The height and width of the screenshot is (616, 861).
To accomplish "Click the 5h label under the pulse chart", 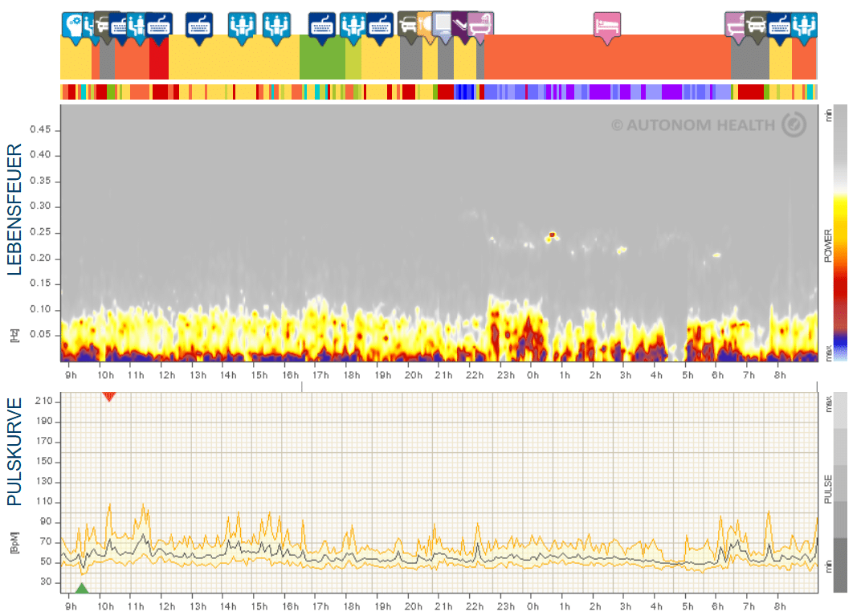I will click(x=688, y=606).
